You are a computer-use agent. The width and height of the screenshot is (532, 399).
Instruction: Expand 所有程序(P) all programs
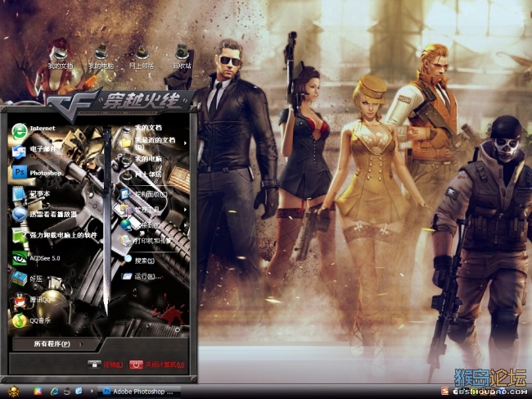pos(54,344)
